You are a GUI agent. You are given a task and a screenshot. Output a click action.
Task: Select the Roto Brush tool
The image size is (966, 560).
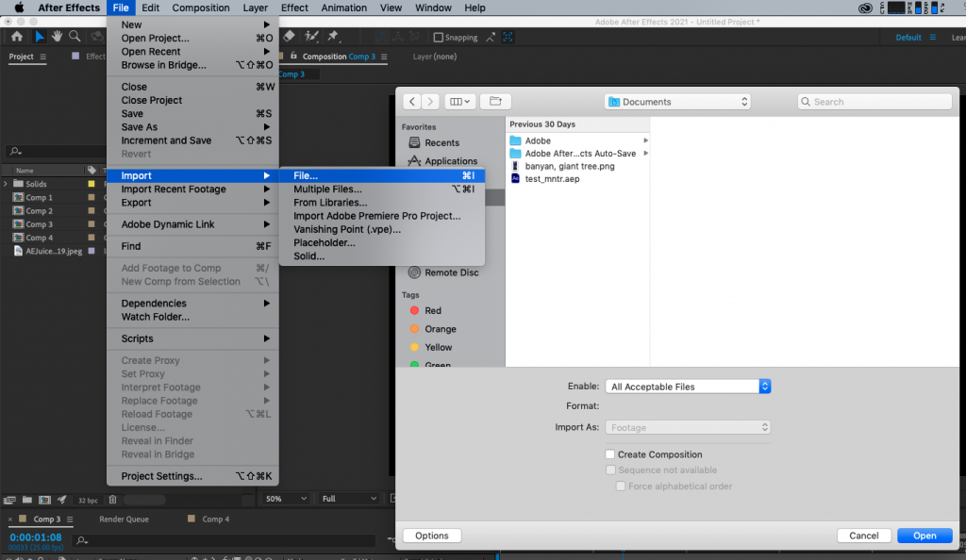coord(310,37)
